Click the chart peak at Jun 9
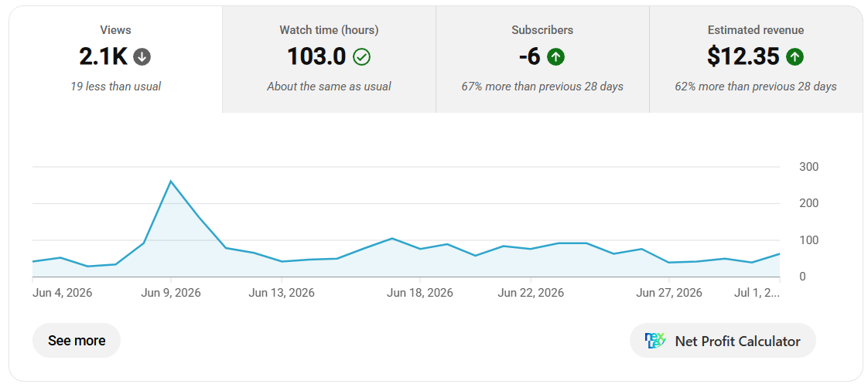Image resolution: width=868 pixels, height=384 pixels. (x=170, y=182)
